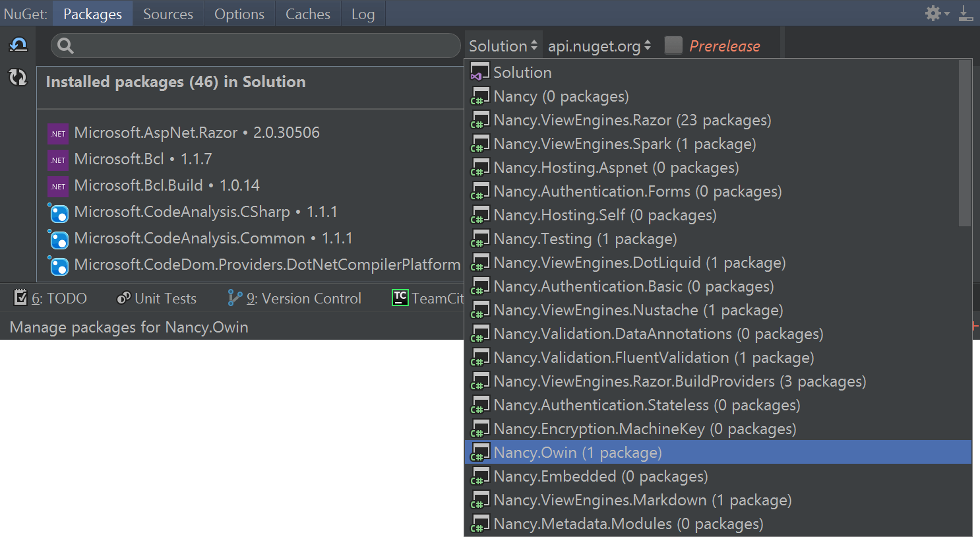Screen dimensions: 980x537
Task: Open the Log tab
Action: [363, 14]
